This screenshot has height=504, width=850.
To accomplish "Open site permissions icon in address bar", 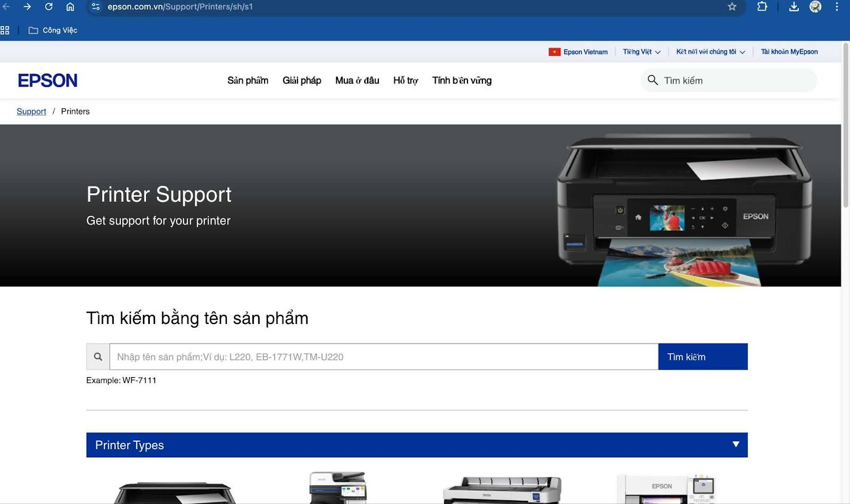I will [x=96, y=7].
